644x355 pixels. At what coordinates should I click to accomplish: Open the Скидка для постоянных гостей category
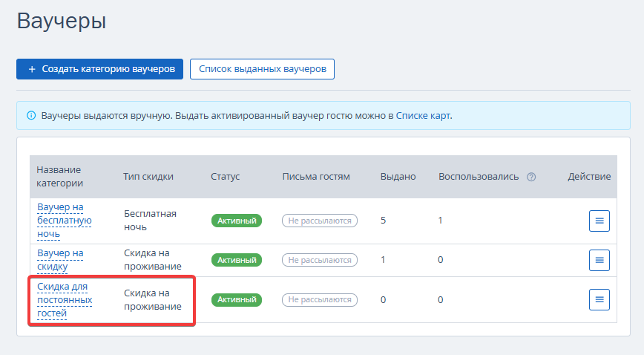(65, 300)
